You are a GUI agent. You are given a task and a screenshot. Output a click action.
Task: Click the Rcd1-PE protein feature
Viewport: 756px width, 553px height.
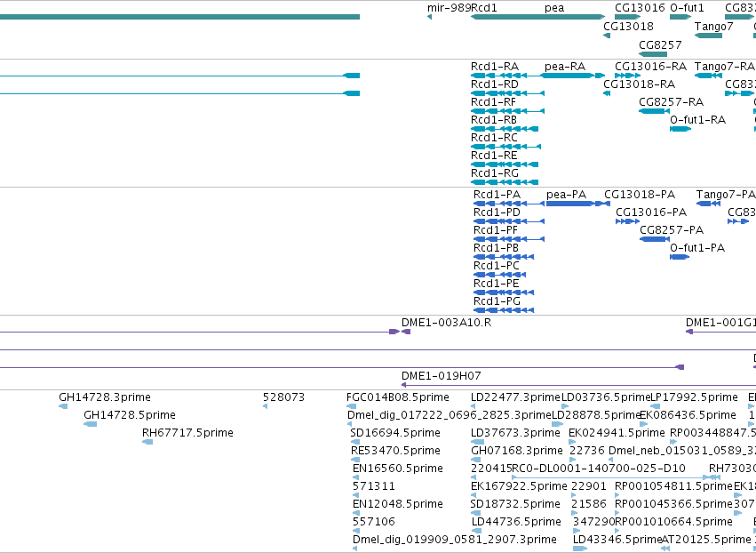coord(504,293)
